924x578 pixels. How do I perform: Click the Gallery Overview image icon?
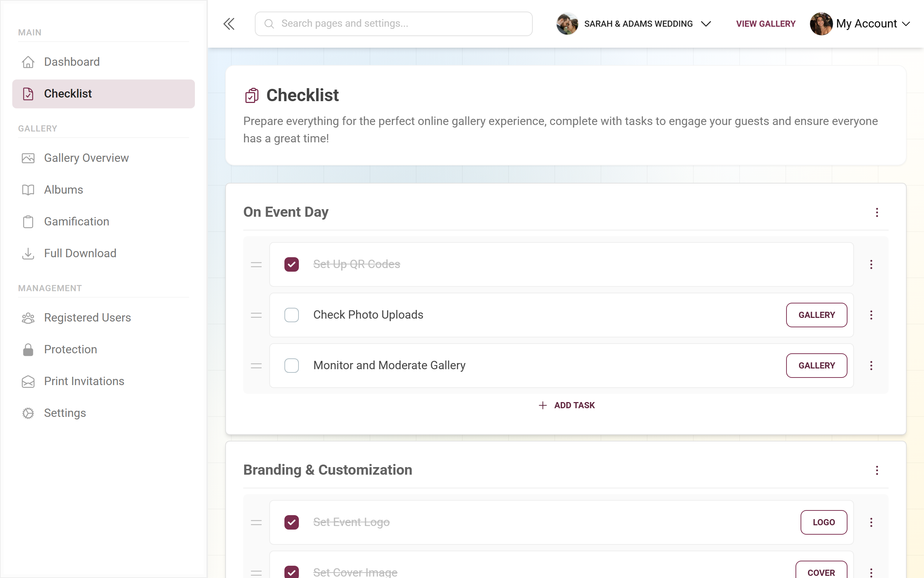[x=28, y=158]
